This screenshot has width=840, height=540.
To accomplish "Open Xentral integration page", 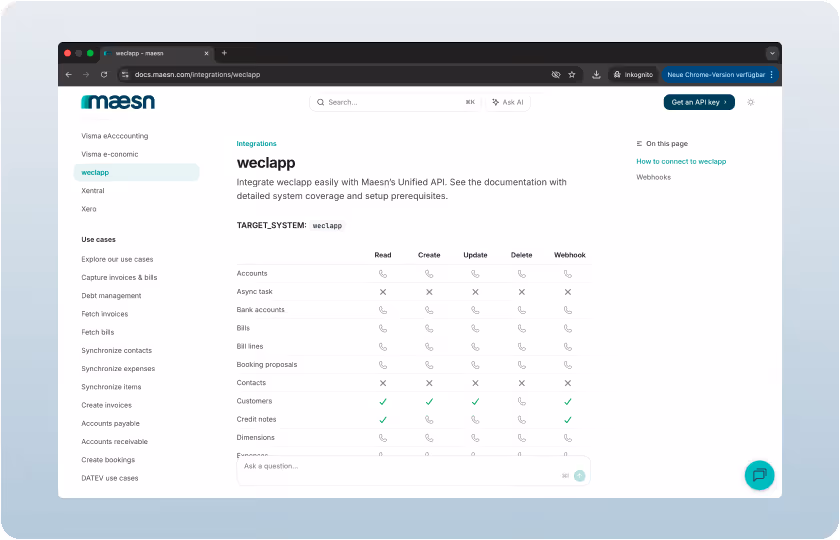I will (x=93, y=191).
